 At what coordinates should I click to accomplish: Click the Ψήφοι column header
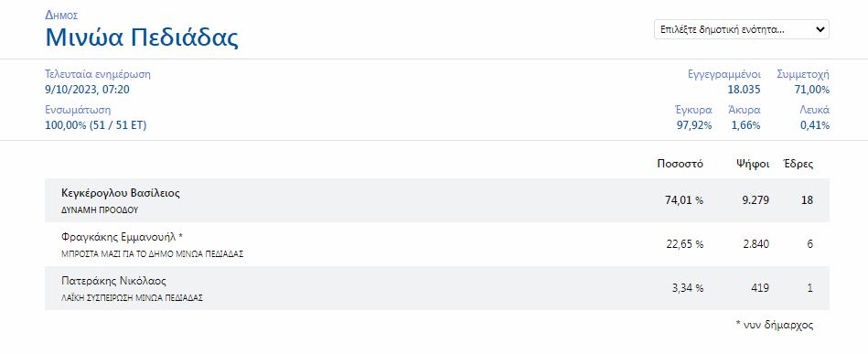point(753,164)
